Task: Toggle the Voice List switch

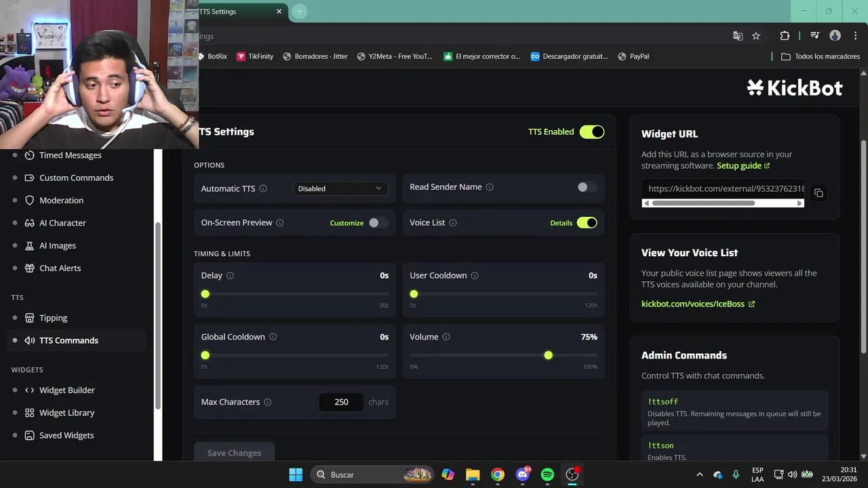Action: [x=587, y=222]
